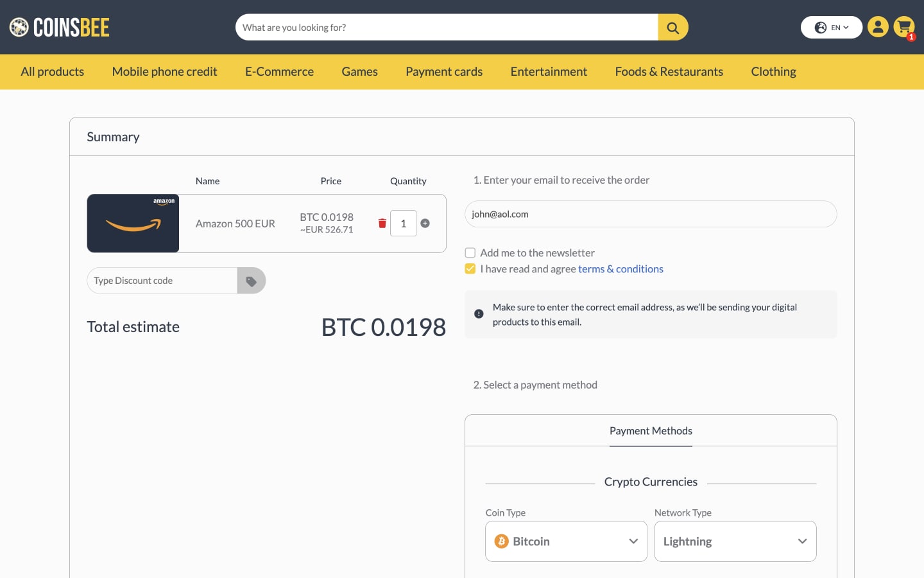This screenshot has width=924, height=578.
Task: Select the Payment Methods tab
Action: (x=651, y=431)
